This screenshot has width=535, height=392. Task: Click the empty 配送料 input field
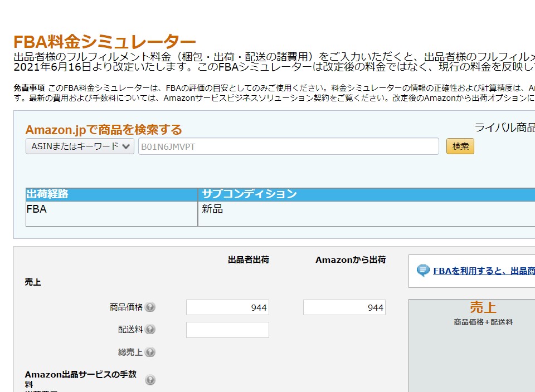tap(227, 330)
